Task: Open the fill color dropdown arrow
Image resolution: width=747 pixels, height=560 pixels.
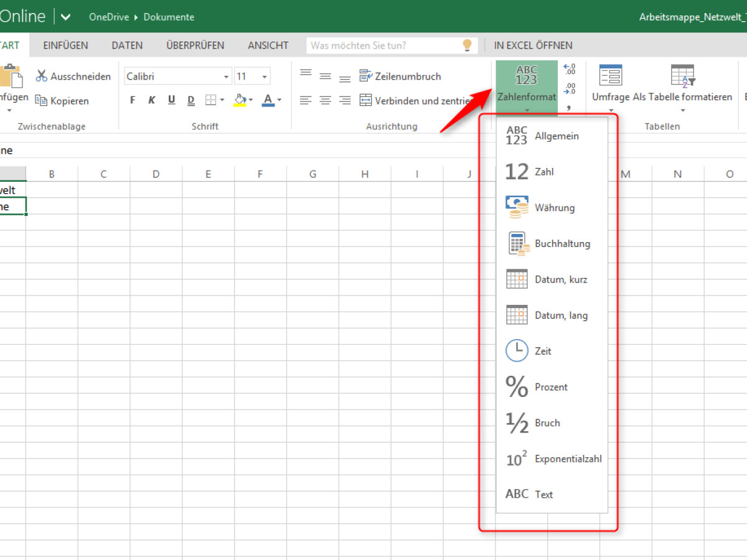Action: (x=250, y=100)
